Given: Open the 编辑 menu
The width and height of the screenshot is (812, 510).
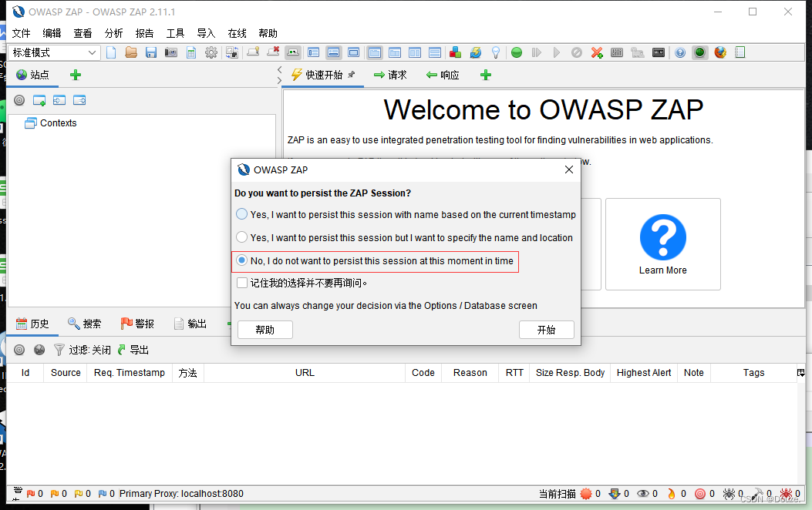Looking at the screenshot, I should tap(52, 33).
